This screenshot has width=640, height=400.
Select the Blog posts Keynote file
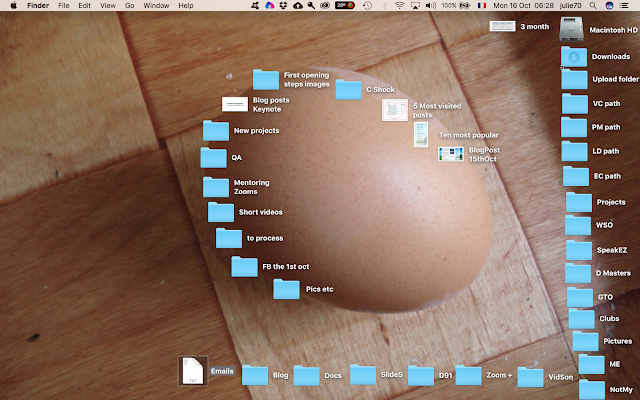(235, 104)
